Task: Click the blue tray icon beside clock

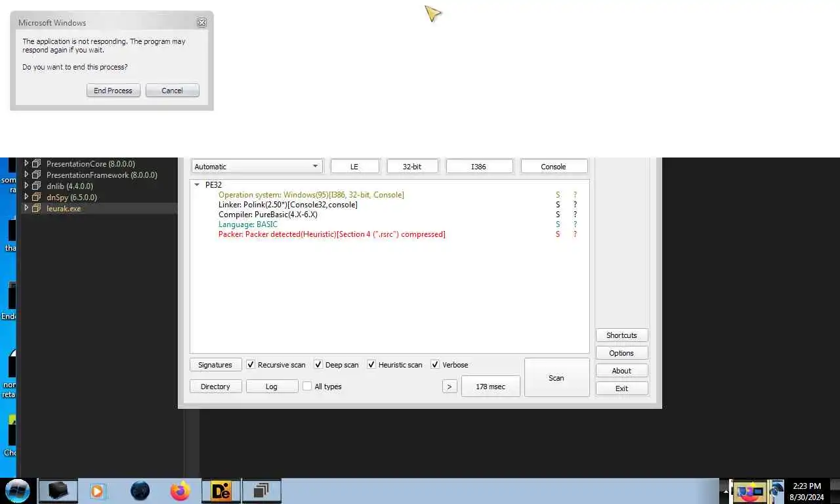Action: pyautogui.click(x=776, y=490)
